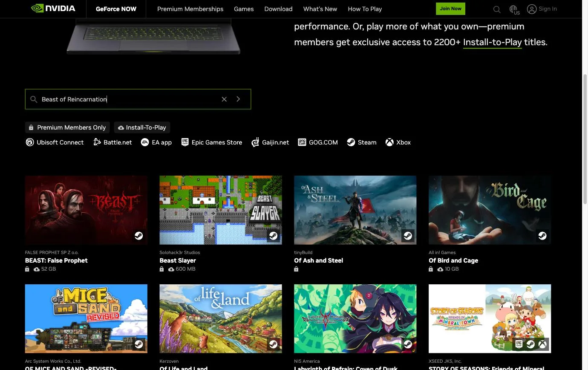Submit search with the arrow icon

[x=238, y=99]
